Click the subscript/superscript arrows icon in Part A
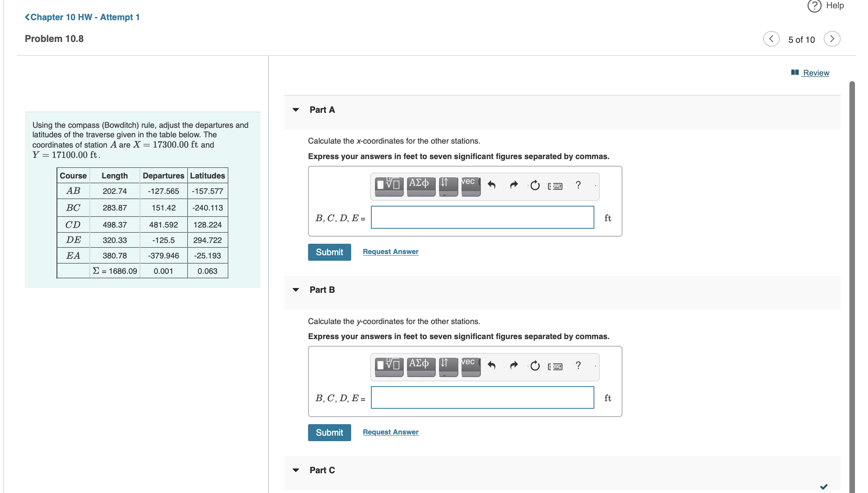 pyautogui.click(x=448, y=186)
